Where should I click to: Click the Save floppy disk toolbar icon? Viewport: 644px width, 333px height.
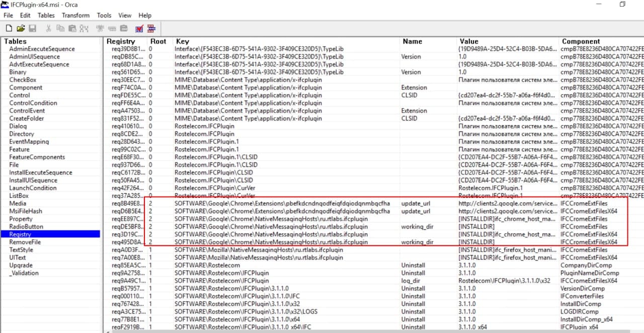point(32,29)
